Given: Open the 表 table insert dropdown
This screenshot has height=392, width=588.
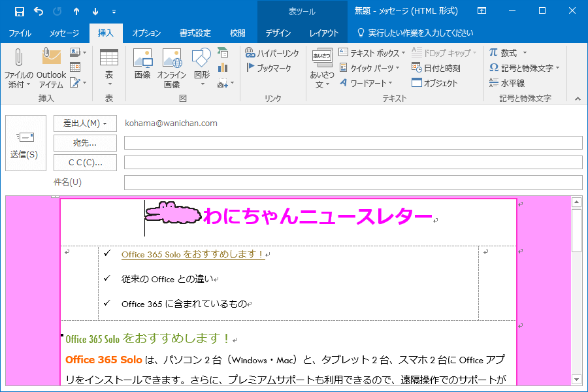Looking at the screenshot, I should 108,68.
